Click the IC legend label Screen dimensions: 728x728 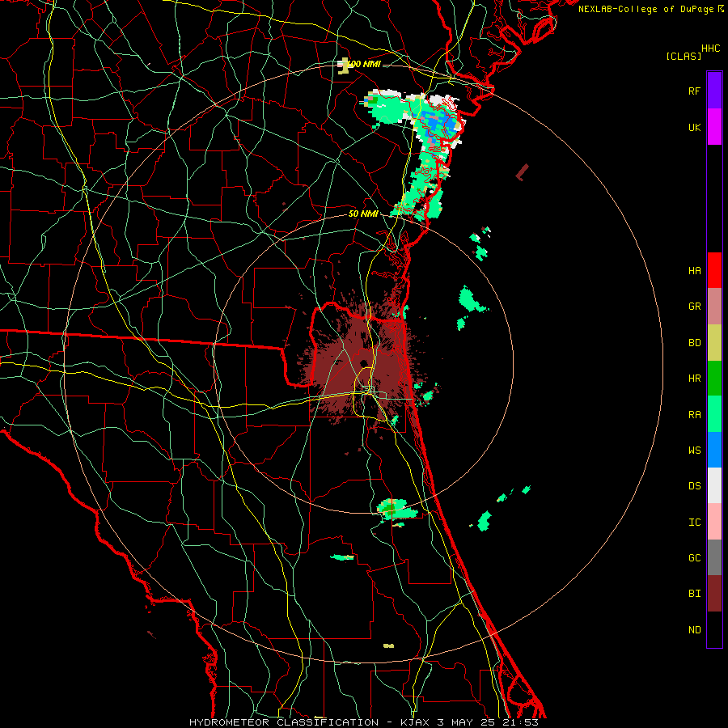(694, 522)
